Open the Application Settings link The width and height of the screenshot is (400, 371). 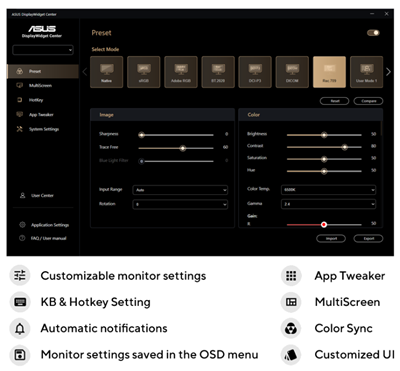pyautogui.click(x=50, y=225)
